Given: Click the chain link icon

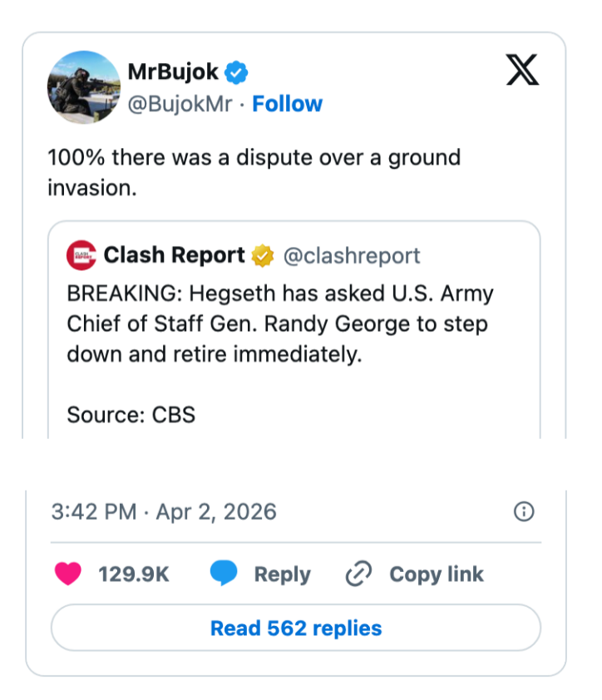Looking at the screenshot, I should click(x=358, y=574).
